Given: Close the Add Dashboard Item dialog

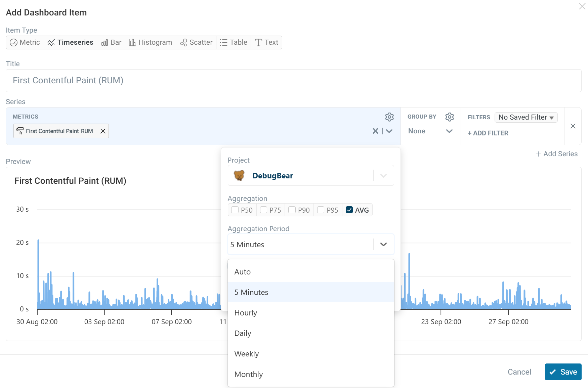Looking at the screenshot, I should 582,6.
